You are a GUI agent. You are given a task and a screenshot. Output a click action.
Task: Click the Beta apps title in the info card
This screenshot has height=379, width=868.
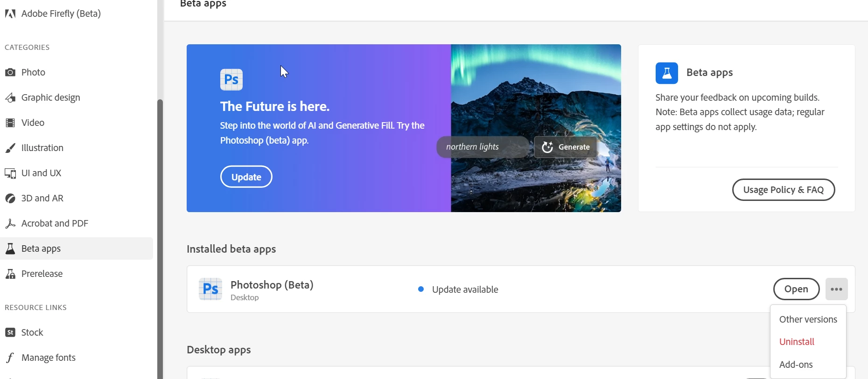click(x=710, y=73)
